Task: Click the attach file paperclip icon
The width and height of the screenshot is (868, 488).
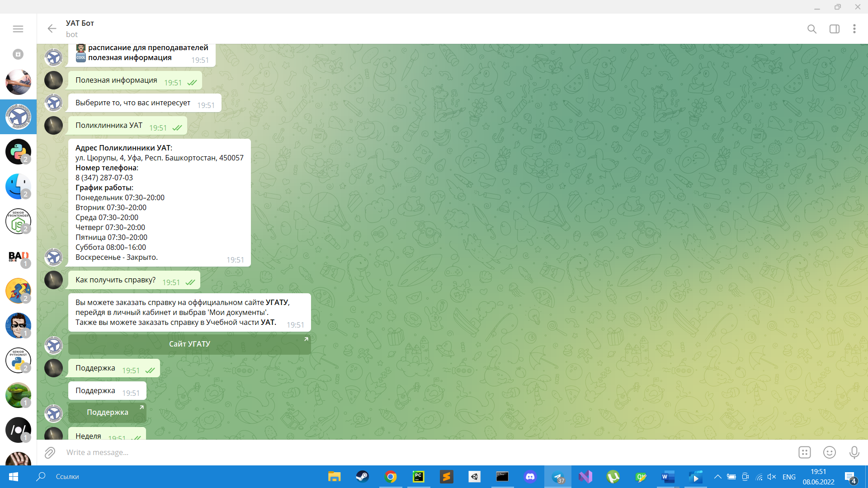Action: 50,452
